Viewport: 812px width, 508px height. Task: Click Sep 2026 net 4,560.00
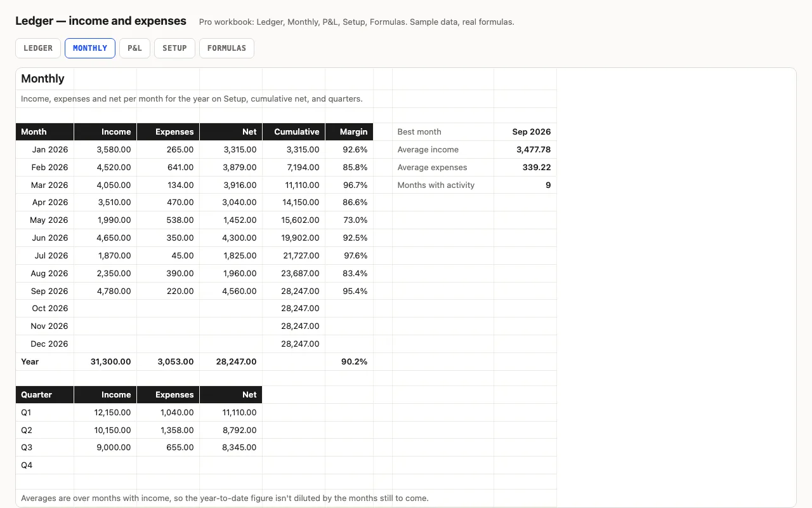(231, 291)
